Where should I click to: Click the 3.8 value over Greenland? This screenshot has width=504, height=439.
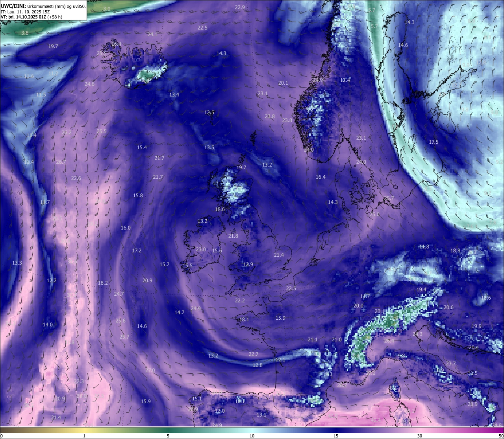[25, 33]
